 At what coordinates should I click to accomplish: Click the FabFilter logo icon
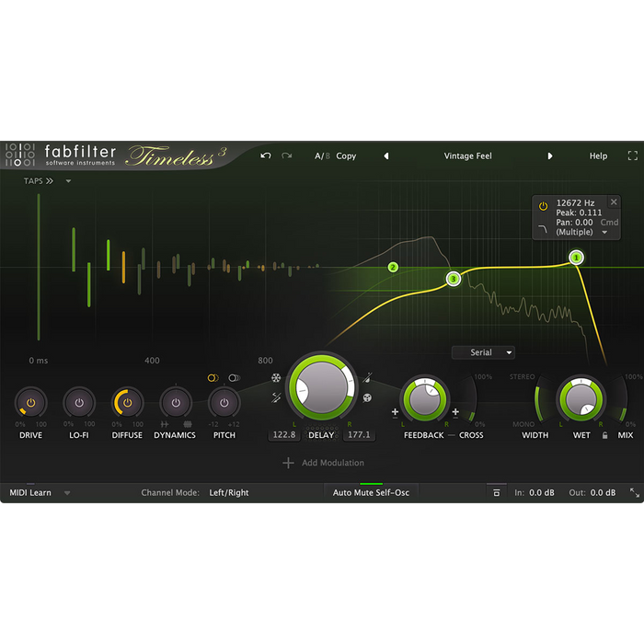(19, 155)
